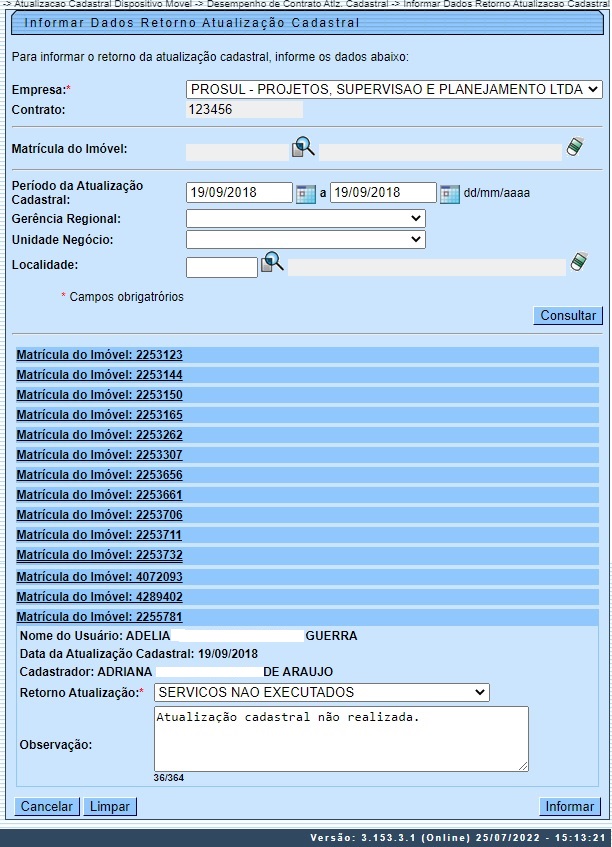Expand Matrícula do Imóvel: 2253123
Image resolution: width=612 pixels, height=847 pixels.
click(x=99, y=355)
